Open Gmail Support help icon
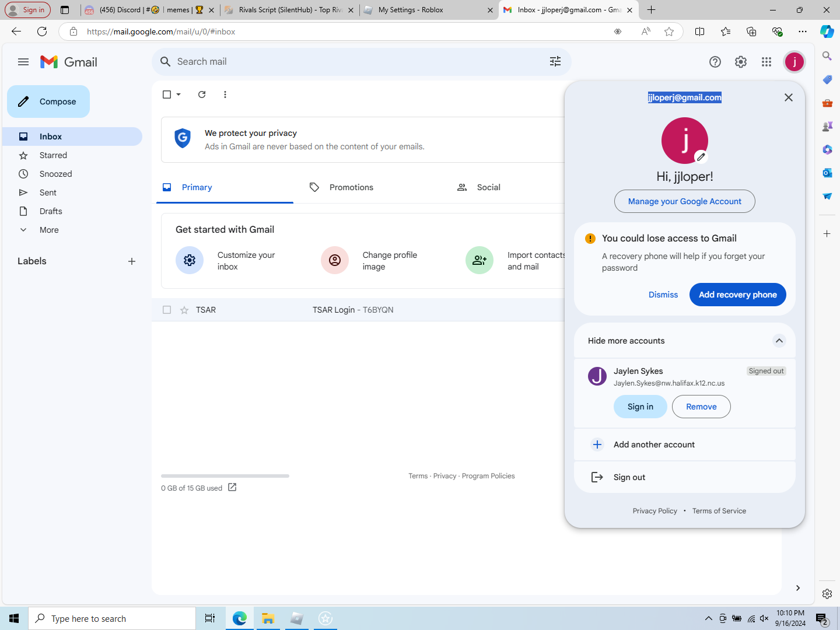840x630 pixels. point(715,62)
